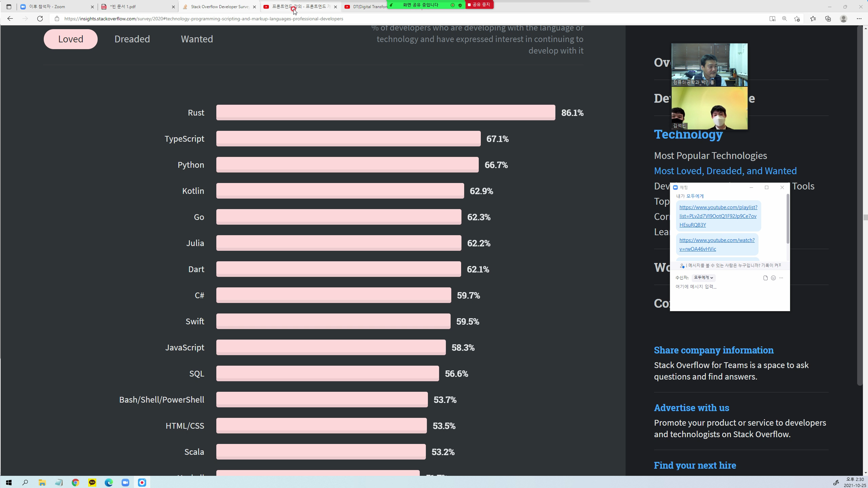Click the Wanted tab
The image size is (868, 488).
(196, 39)
